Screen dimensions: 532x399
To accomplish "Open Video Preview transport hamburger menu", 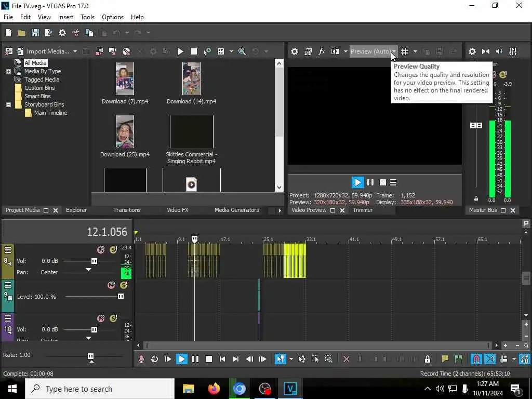I will click(x=393, y=182).
